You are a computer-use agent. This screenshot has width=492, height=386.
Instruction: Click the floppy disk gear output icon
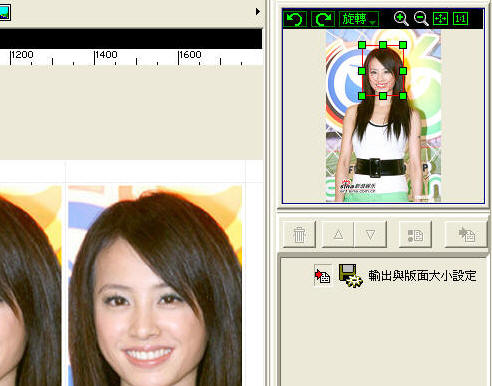pos(350,275)
